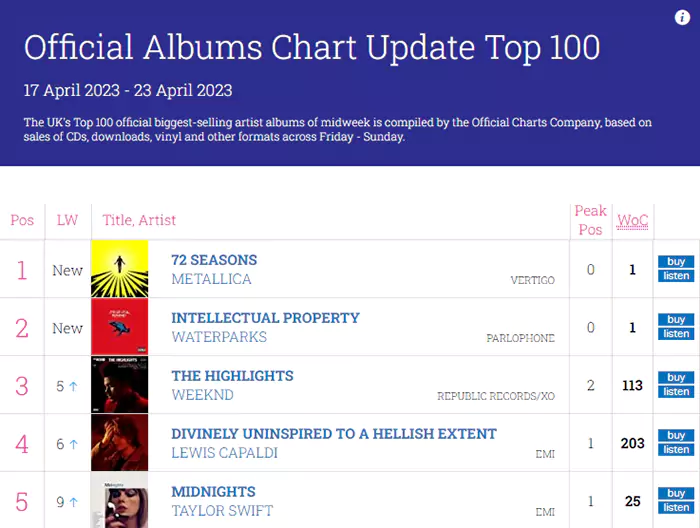This screenshot has width=700, height=528.
Task: Click buy for 72 Seasons
Action: (676, 262)
